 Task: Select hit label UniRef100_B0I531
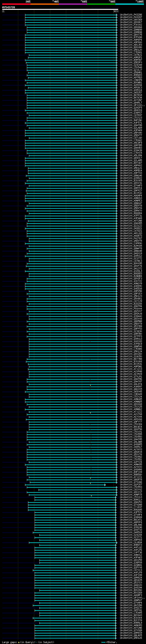(131, 364)
